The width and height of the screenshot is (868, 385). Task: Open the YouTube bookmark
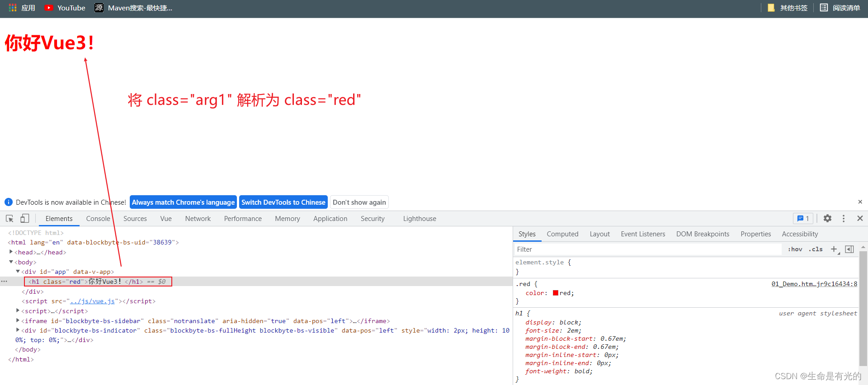pos(65,8)
